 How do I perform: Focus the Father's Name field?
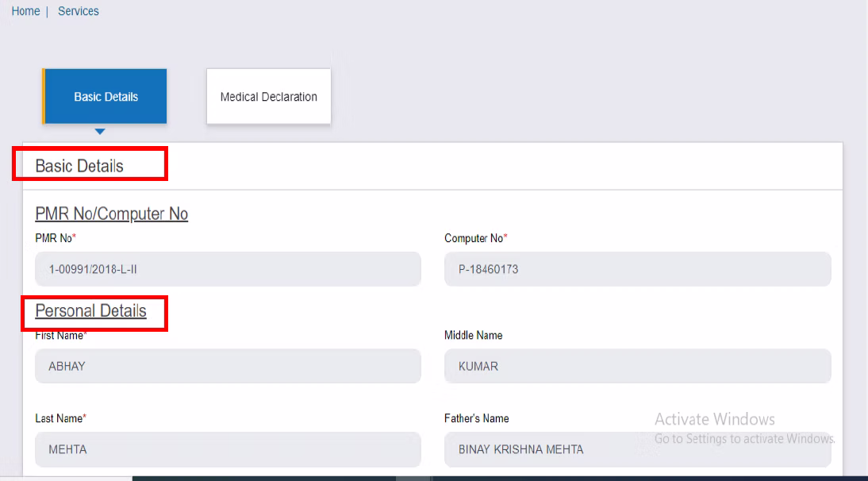(x=638, y=449)
